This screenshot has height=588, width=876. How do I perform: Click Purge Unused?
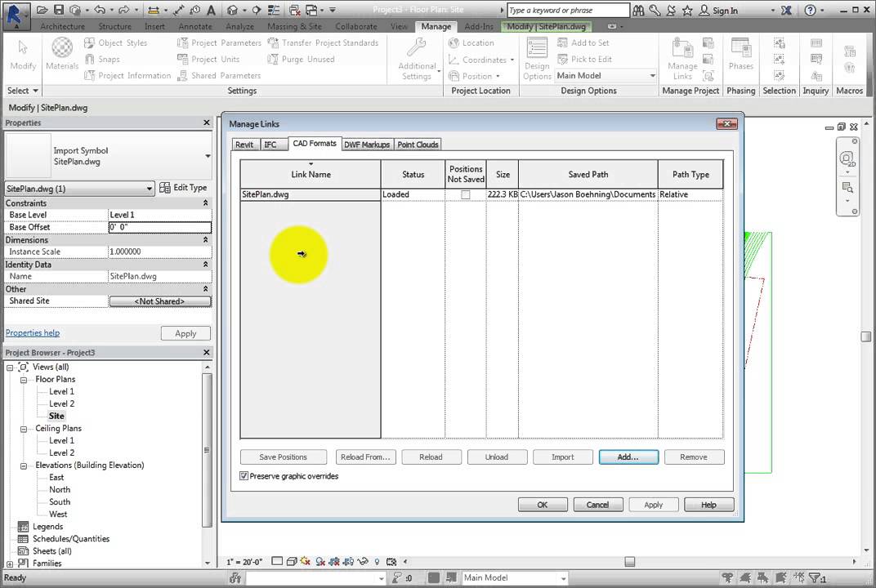(x=301, y=59)
